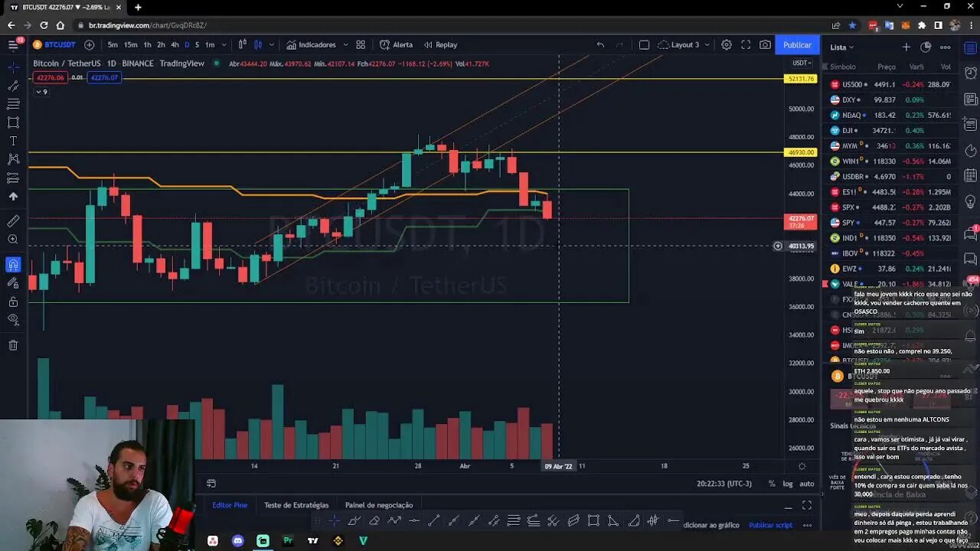Open Binance app from the taskbar
980x551 pixels.
pyautogui.click(x=338, y=540)
